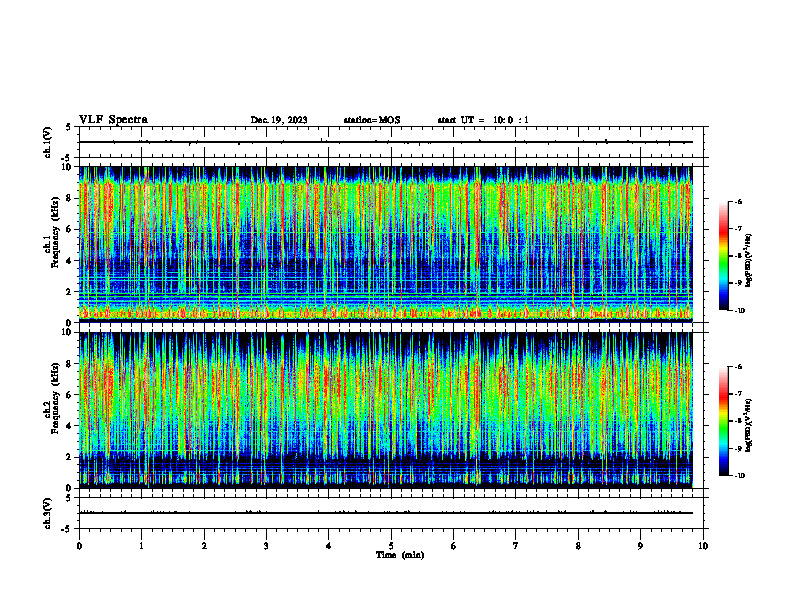
Task: Click the time-axis tick label "3"
Action: (266, 546)
